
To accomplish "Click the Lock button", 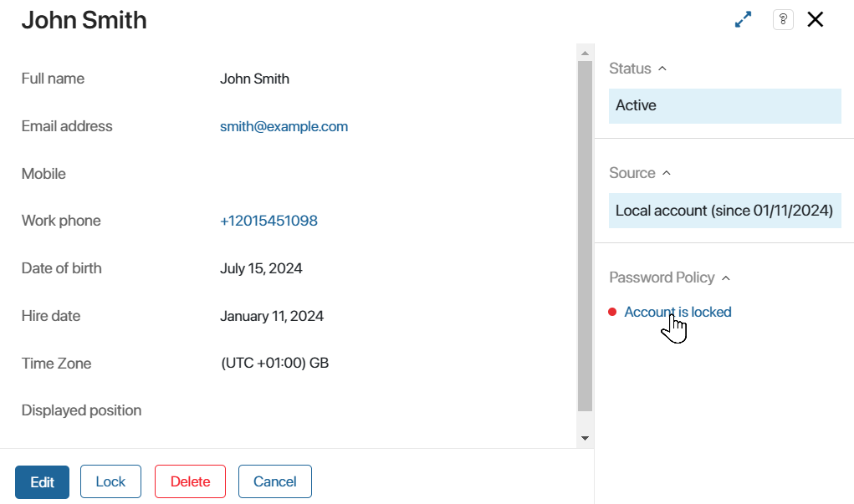I will [x=110, y=481].
